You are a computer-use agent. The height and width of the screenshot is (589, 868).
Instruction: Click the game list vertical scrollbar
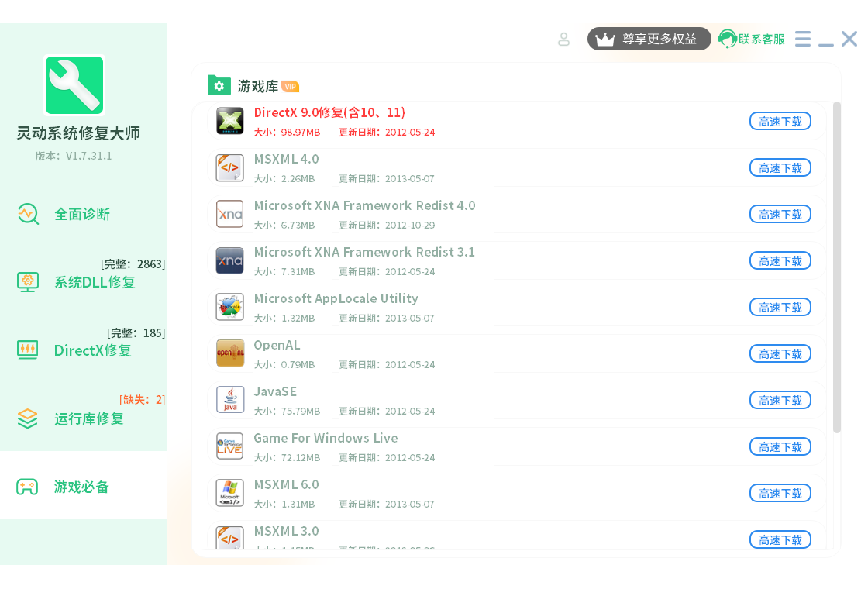[x=836, y=267]
